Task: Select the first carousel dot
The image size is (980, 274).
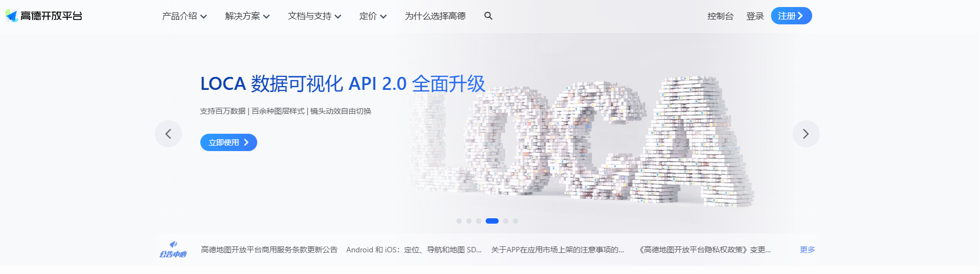Action: pos(459,221)
